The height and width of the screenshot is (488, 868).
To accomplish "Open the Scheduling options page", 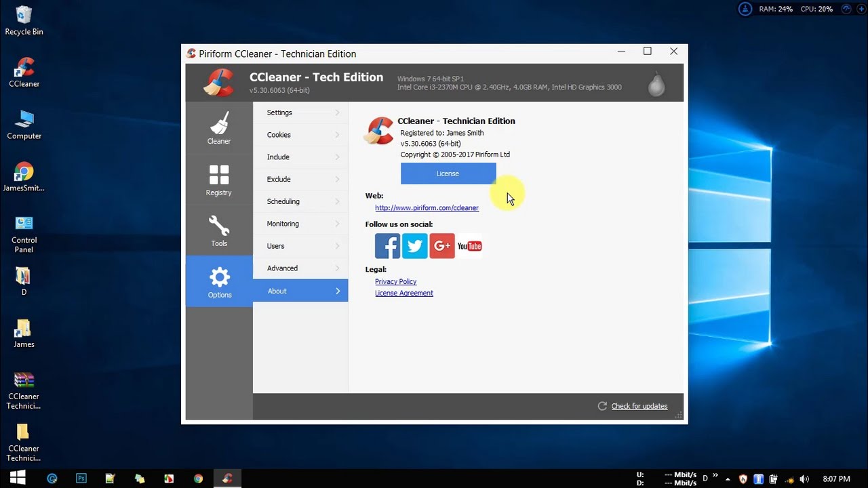I will coord(300,201).
